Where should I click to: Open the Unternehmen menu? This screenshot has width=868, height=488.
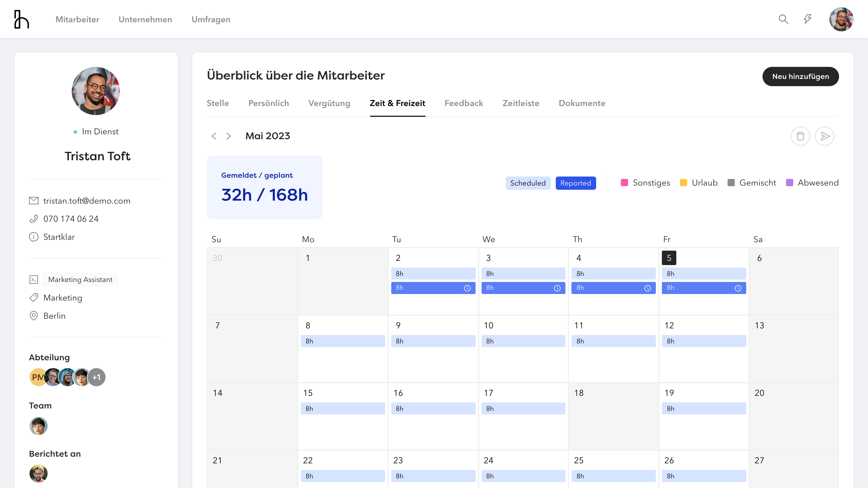pyautogui.click(x=145, y=19)
